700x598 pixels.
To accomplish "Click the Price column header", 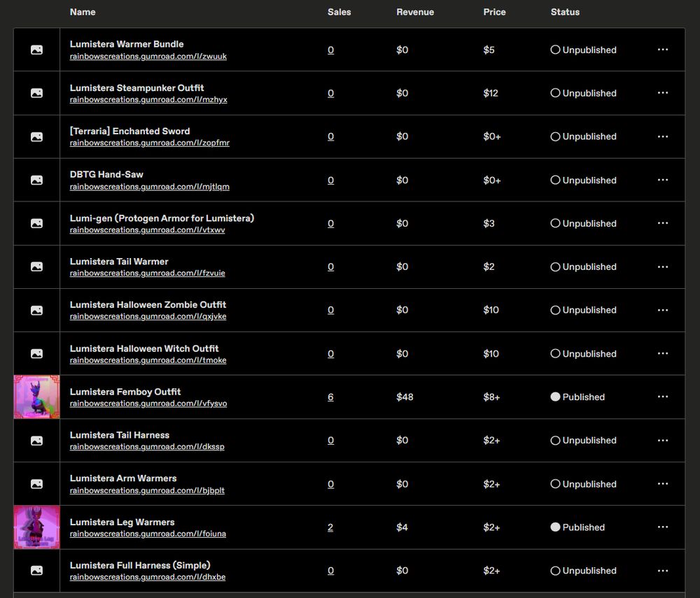I will (x=494, y=12).
